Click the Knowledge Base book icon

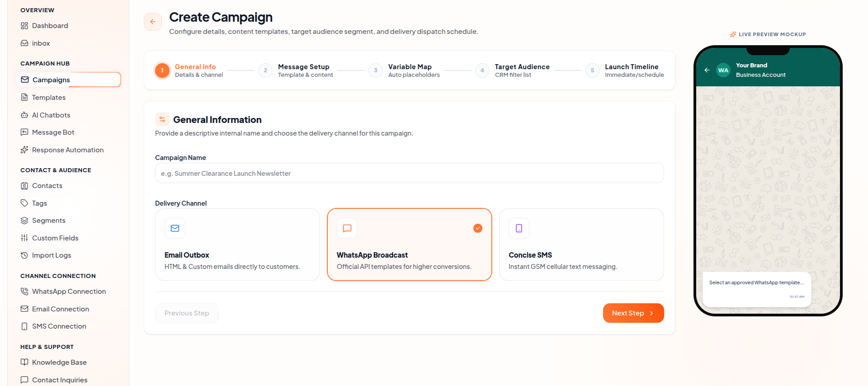[24, 362]
